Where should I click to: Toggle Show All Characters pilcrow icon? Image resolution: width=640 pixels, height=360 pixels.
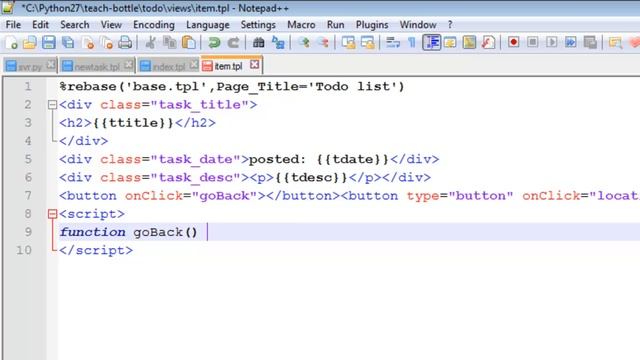point(411,42)
